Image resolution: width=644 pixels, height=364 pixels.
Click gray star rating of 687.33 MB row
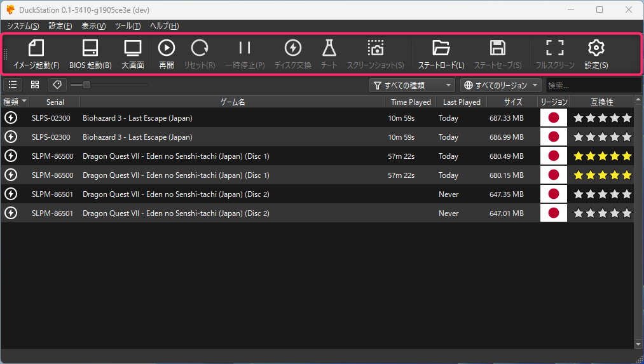coord(603,118)
